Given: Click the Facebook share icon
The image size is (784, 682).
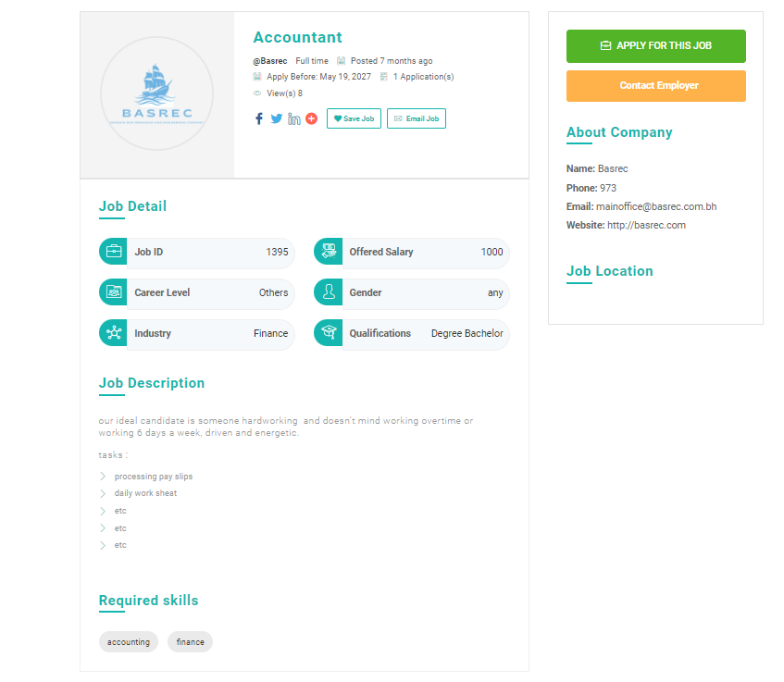Looking at the screenshot, I should coord(259,118).
